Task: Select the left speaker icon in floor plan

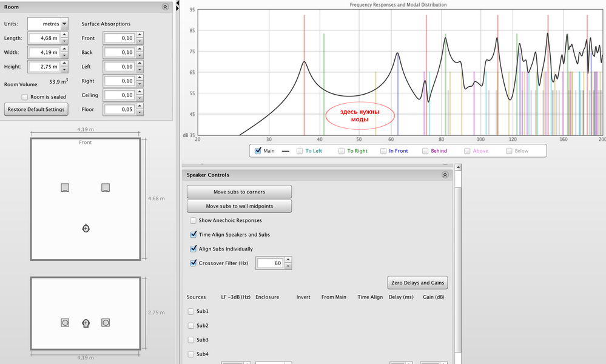Action: 65,187
